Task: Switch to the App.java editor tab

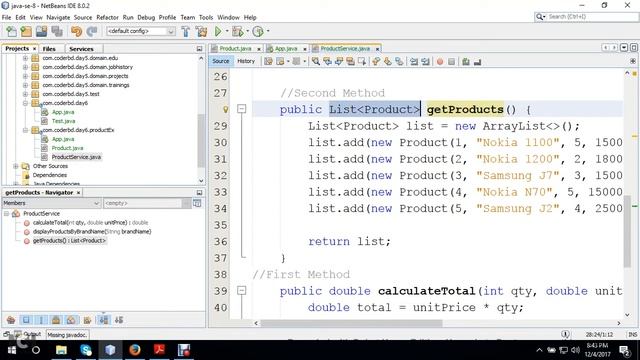Action: pyautogui.click(x=286, y=49)
